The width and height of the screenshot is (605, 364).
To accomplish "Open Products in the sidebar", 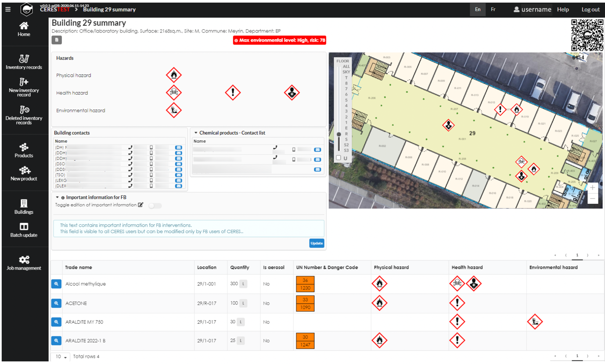I will (24, 150).
